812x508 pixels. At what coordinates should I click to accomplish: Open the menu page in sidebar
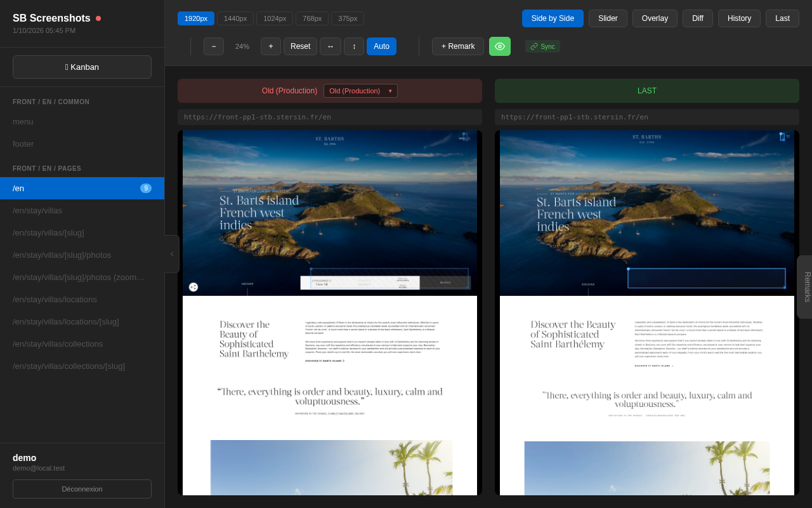click(x=82, y=122)
